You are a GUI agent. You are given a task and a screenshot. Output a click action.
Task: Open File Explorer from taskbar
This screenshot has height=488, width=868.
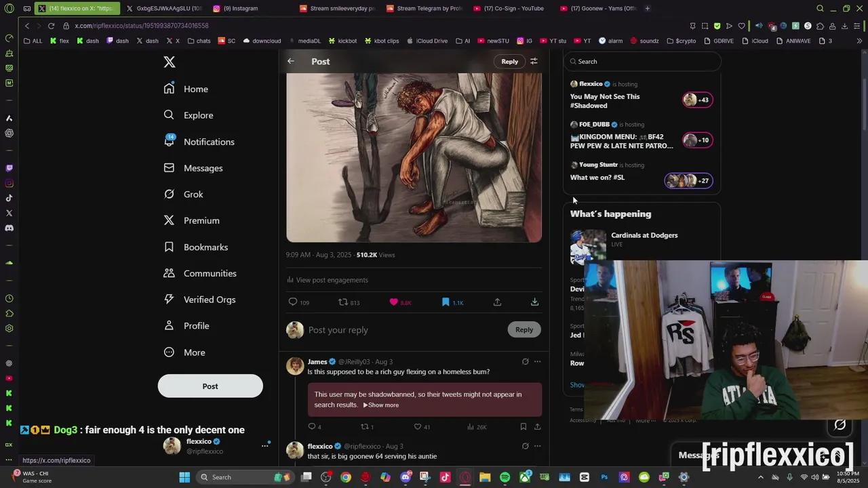pyautogui.click(x=485, y=477)
